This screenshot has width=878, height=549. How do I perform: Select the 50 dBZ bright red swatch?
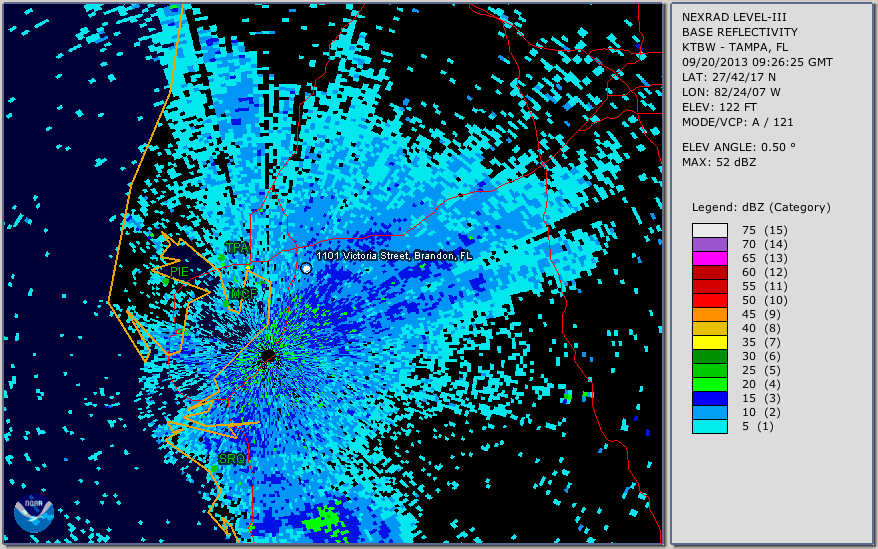[x=710, y=300]
